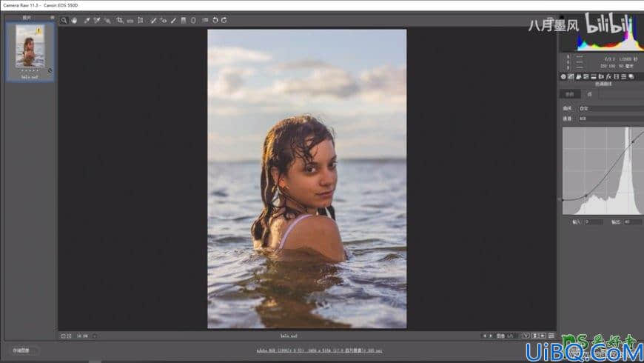
Task: Select the Red Eye Removal tool
Action: click(164, 20)
